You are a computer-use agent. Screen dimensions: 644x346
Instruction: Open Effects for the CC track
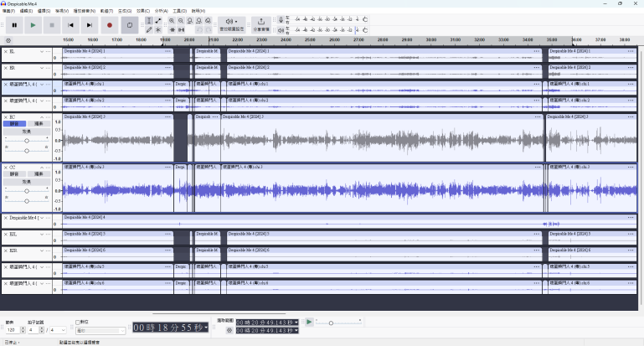coord(27,182)
